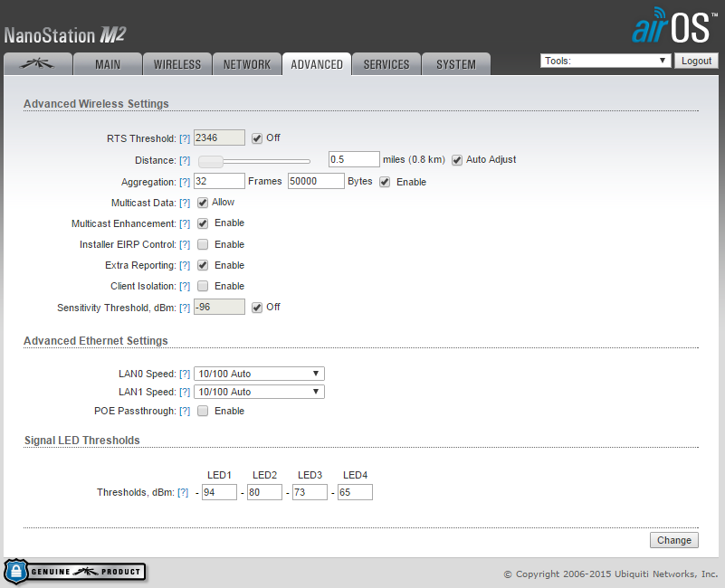Click the Signal LED Thresholds heading
Image resolution: width=725 pixels, height=588 pixels.
(x=81, y=440)
